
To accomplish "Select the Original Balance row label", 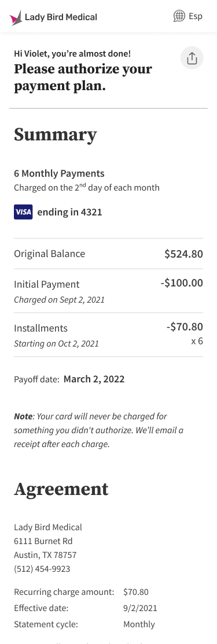I will pos(49,254).
